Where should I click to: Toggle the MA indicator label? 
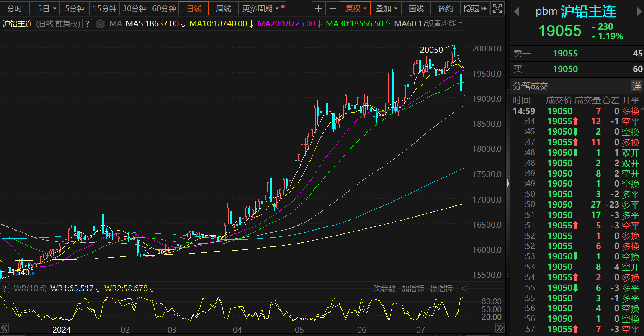pyautogui.click(x=115, y=23)
